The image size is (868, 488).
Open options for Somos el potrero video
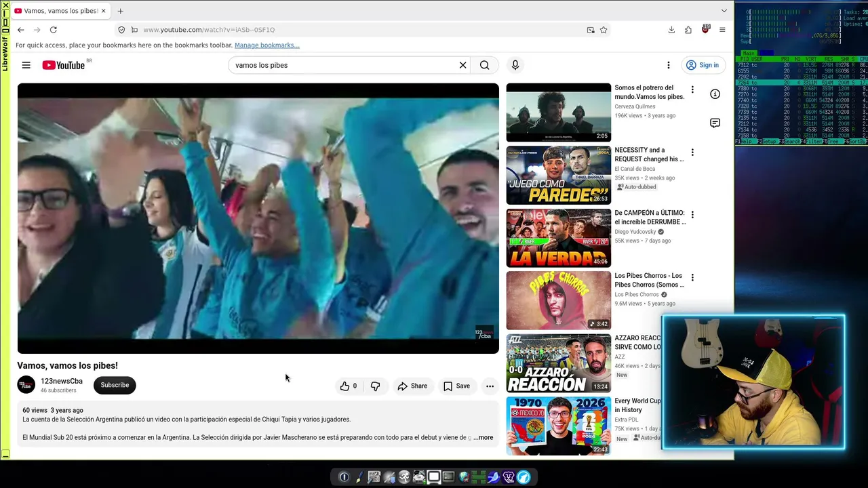[x=692, y=89]
